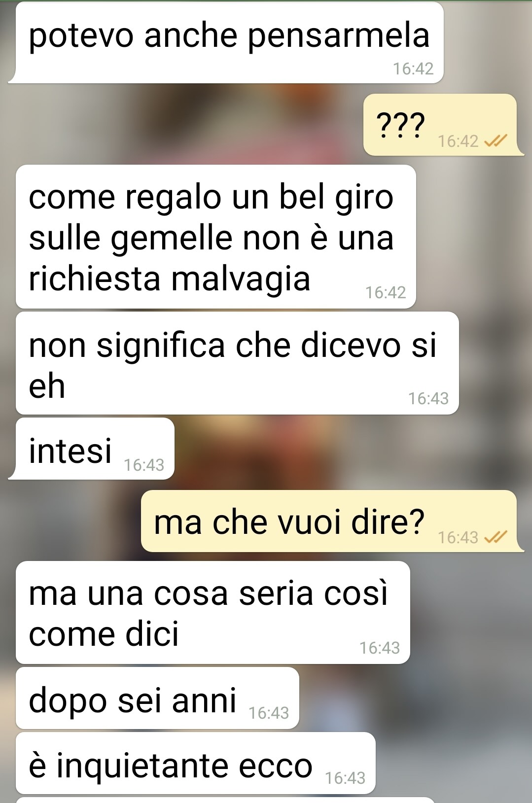Click the 16:43 timestamp after 'è inquietante ecco'

click(345, 778)
